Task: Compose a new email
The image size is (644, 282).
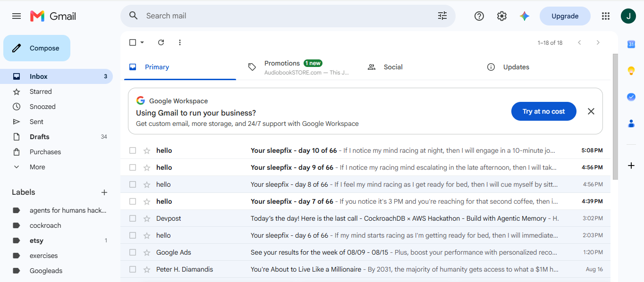Action: 37,48
